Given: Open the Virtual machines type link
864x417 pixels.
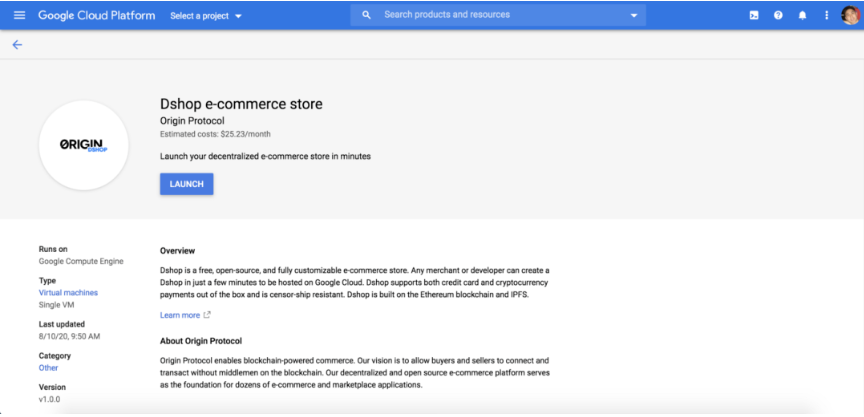Looking at the screenshot, I should click(68, 293).
